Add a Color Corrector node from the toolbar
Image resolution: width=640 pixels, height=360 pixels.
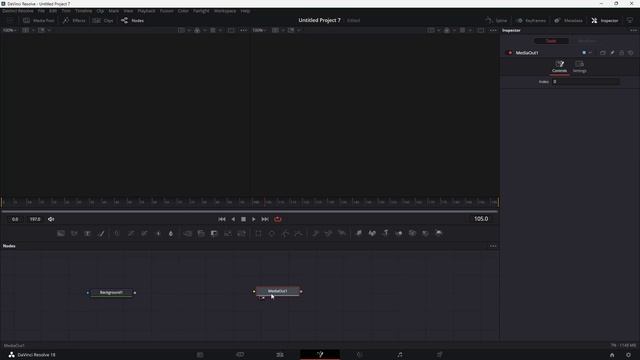117,233
